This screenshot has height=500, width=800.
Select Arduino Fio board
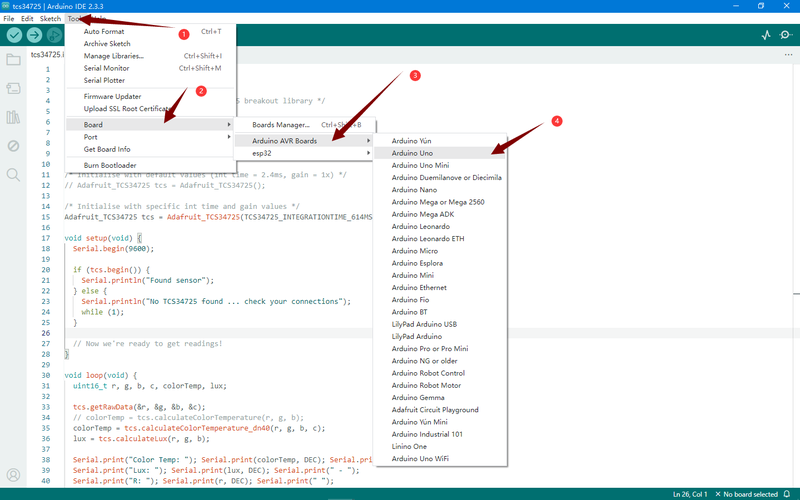pos(440,300)
